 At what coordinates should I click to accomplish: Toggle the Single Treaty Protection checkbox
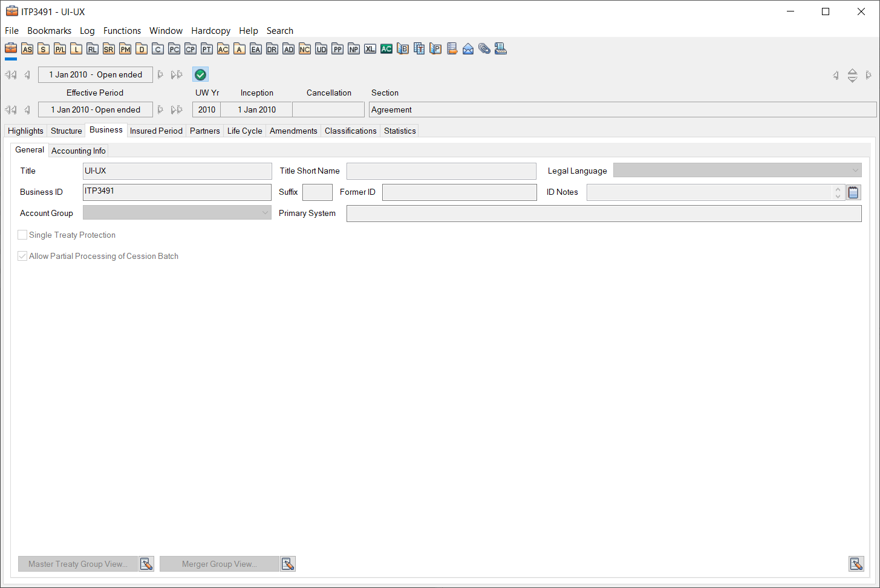tap(22, 235)
